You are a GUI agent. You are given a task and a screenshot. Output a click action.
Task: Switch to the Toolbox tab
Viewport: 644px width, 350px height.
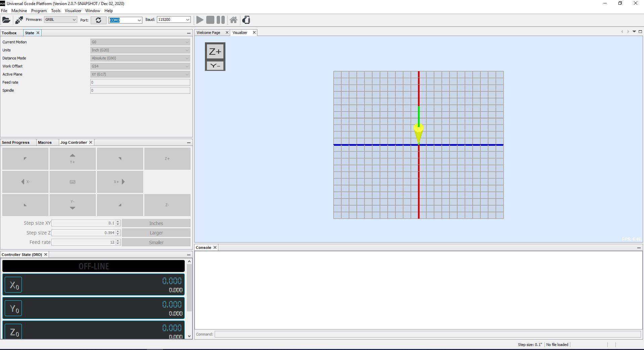point(9,33)
